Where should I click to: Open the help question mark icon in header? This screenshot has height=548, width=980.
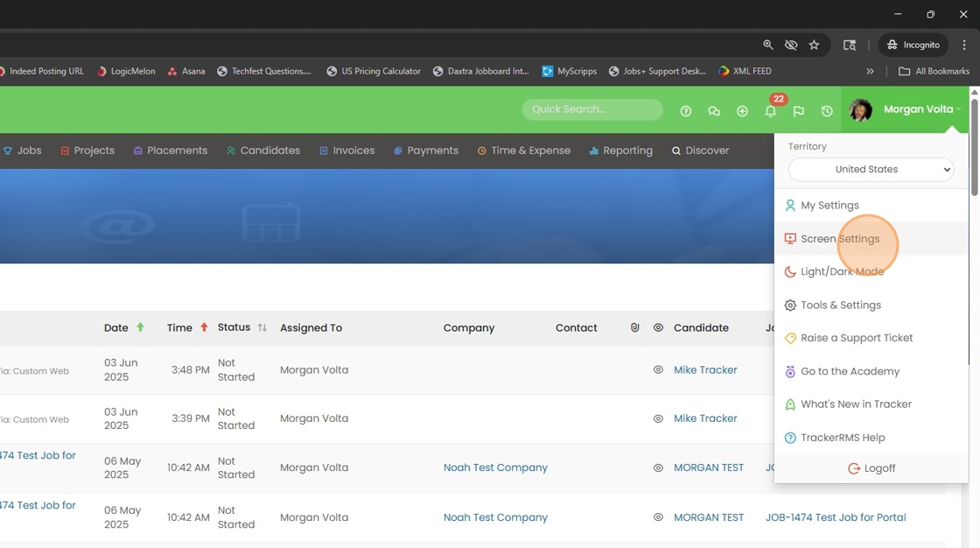[686, 110]
